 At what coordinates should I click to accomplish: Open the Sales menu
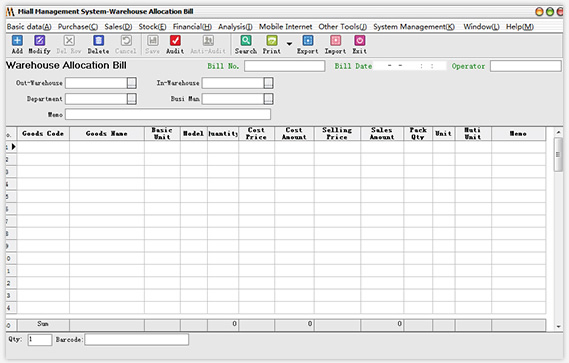tap(118, 27)
